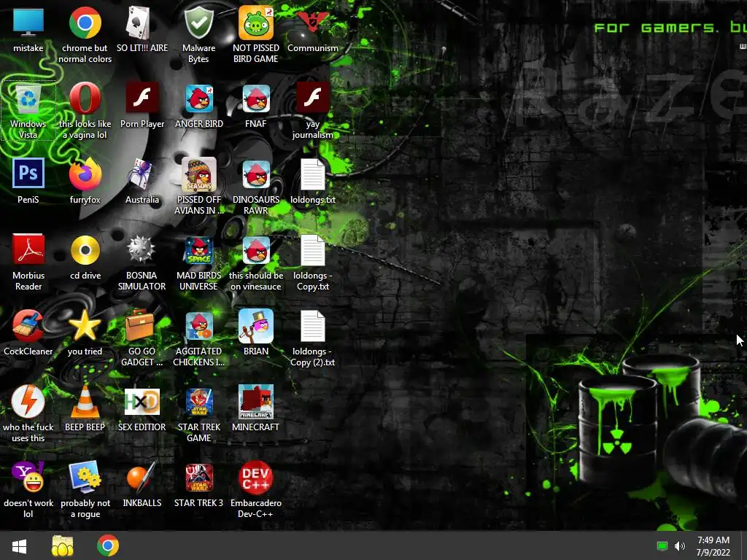Select the Photoshop 'Ps' desktop icon

coord(28,174)
